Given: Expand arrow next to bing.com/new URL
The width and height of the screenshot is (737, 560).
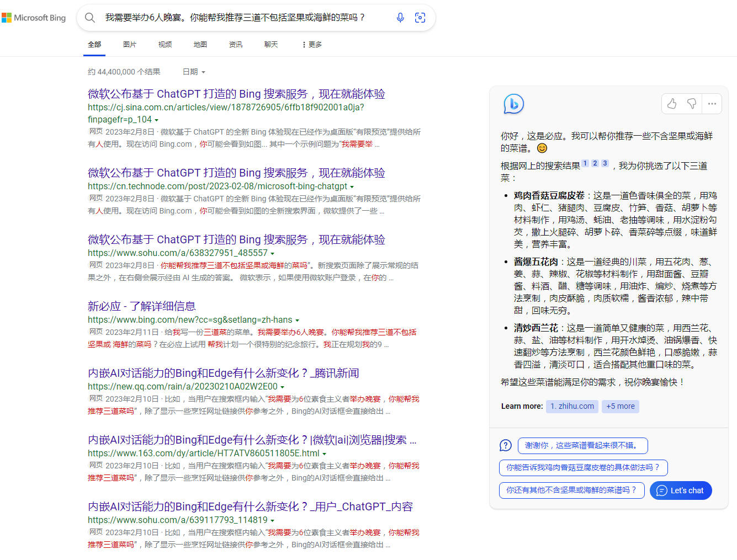Looking at the screenshot, I should point(297,321).
